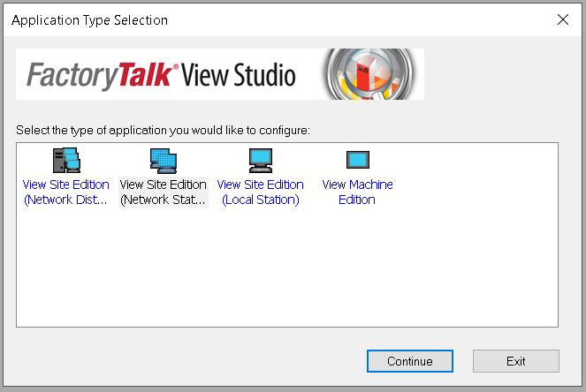Click the Exit button

click(x=516, y=361)
